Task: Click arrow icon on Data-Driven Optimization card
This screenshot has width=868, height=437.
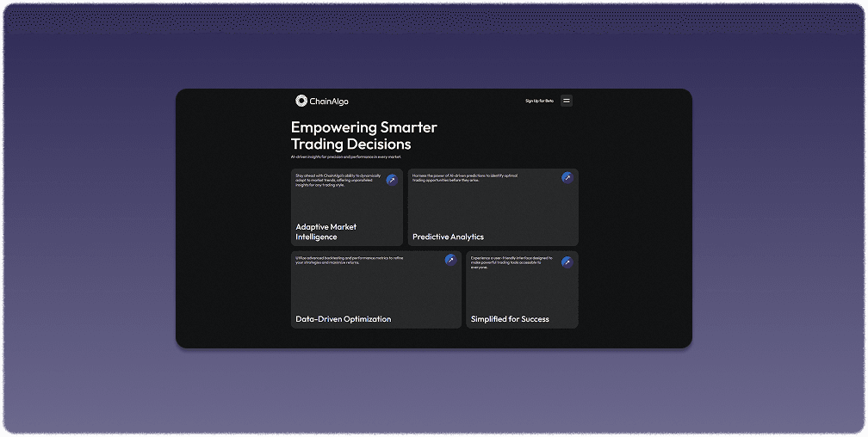Action: [x=450, y=260]
